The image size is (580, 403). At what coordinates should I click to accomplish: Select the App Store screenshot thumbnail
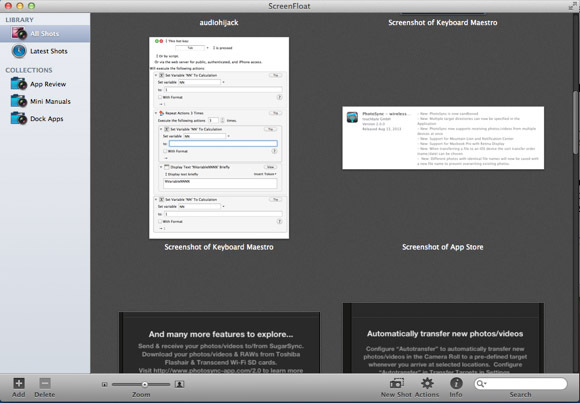click(x=443, y=138)
